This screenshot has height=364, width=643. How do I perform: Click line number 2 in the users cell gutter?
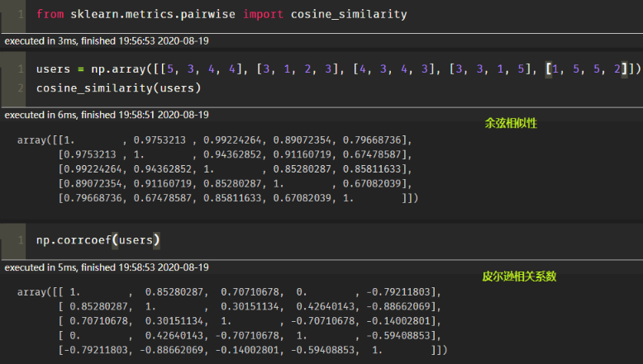point(21,88)
